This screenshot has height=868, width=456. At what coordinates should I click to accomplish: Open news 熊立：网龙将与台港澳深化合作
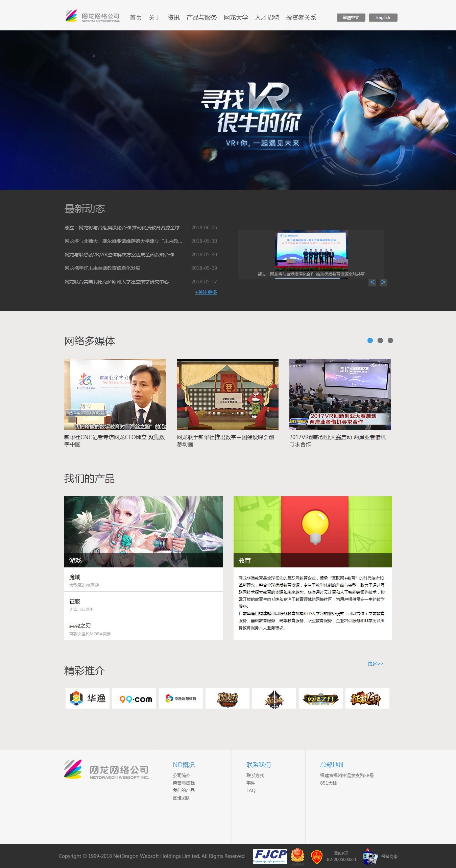pyautogui.click(x=124, y=228)
